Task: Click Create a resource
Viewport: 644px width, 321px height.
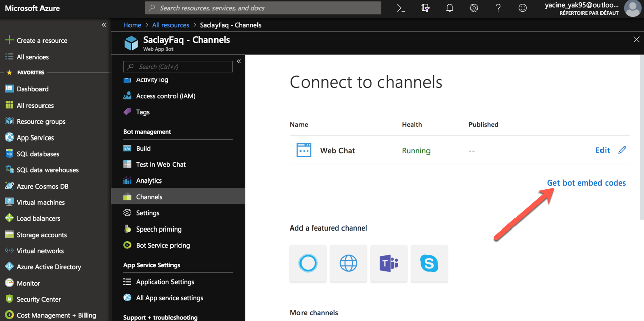Action: (x=36, y=40)
